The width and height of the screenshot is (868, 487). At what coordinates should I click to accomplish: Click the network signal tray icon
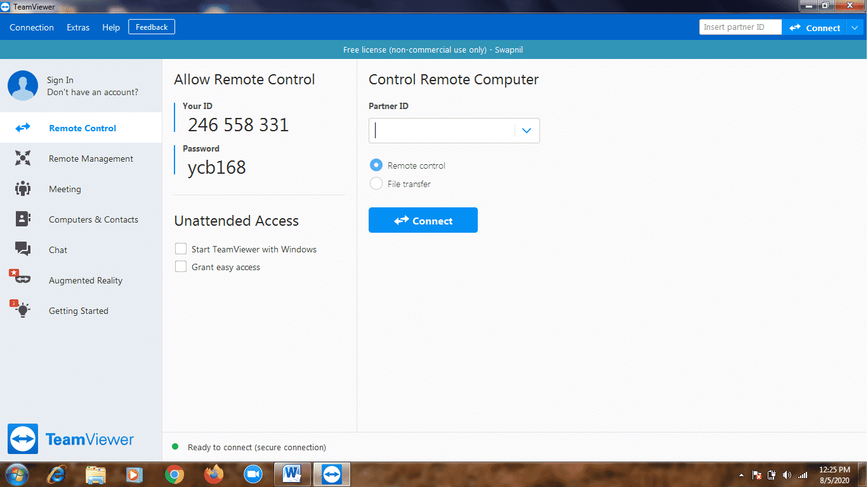803,475
